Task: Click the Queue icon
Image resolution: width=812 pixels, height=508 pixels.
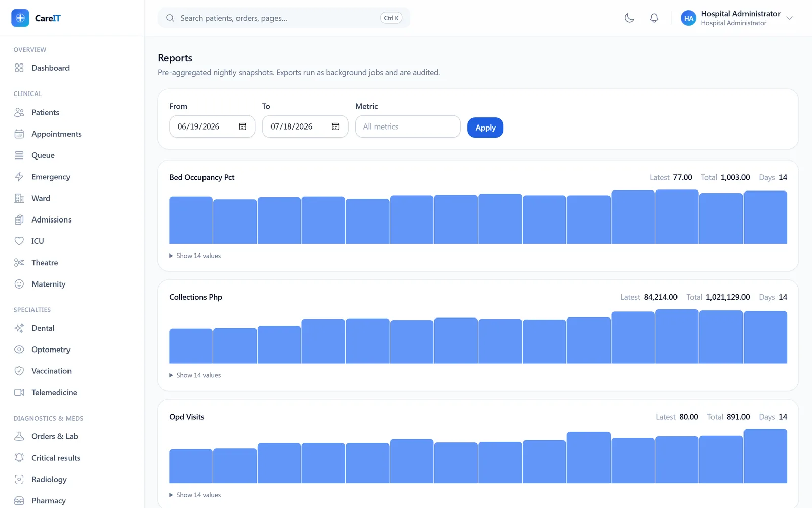Action: [x=19, y=155]
